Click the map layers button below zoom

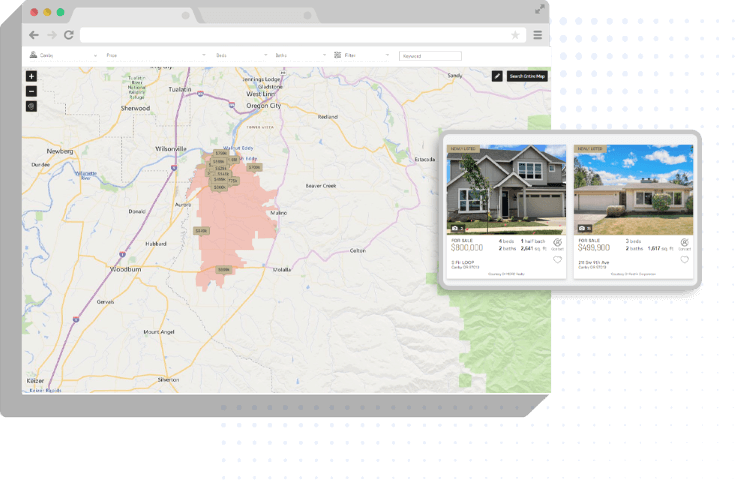pos(31,106)
